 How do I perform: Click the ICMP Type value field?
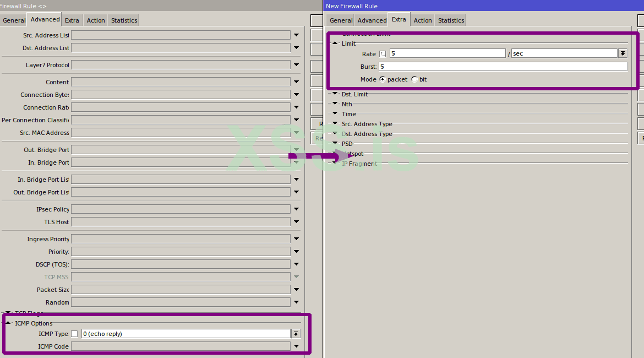(185, 334)
